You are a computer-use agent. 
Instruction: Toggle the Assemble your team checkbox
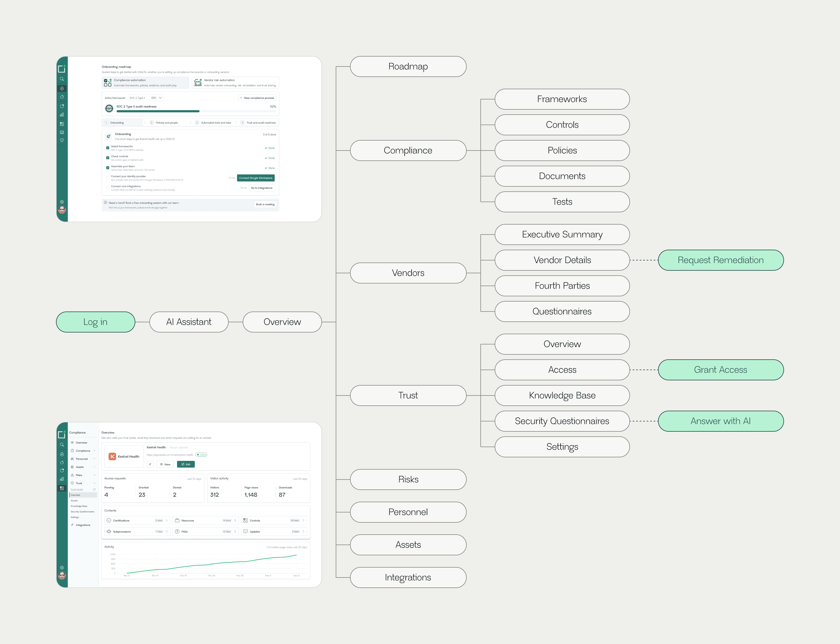108,168
